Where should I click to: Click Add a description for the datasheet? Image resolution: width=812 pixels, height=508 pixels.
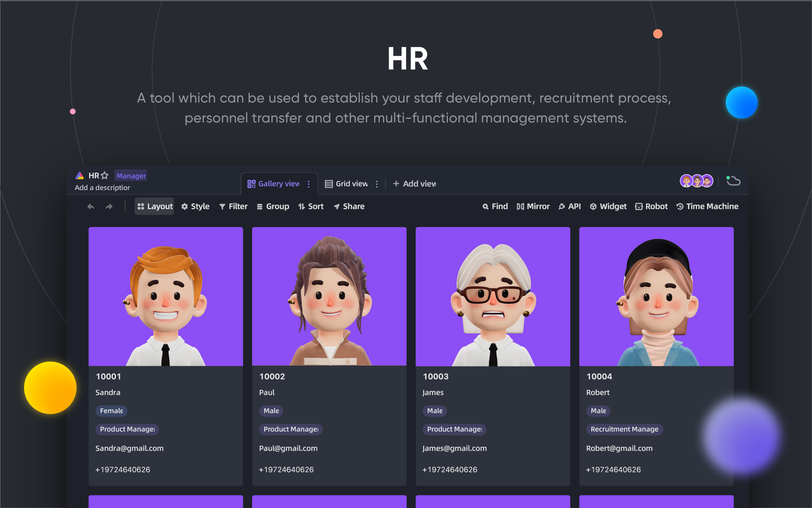click(102, 188)
